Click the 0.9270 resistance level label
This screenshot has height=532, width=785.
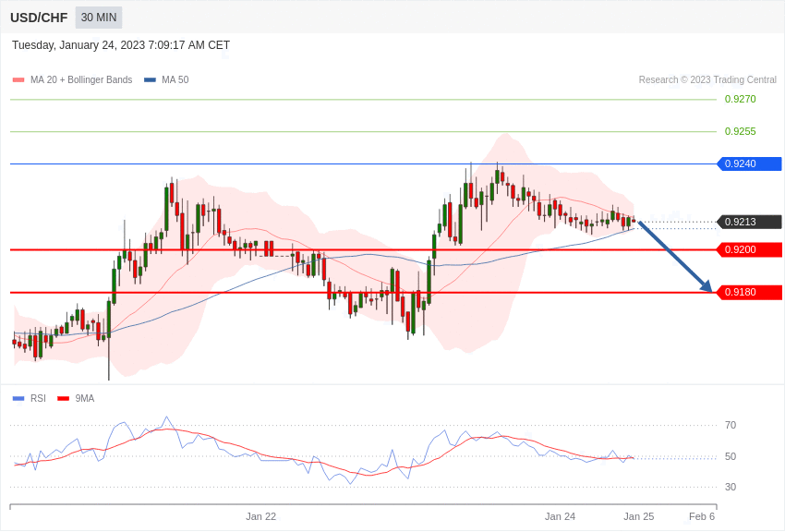coord(740,99)
